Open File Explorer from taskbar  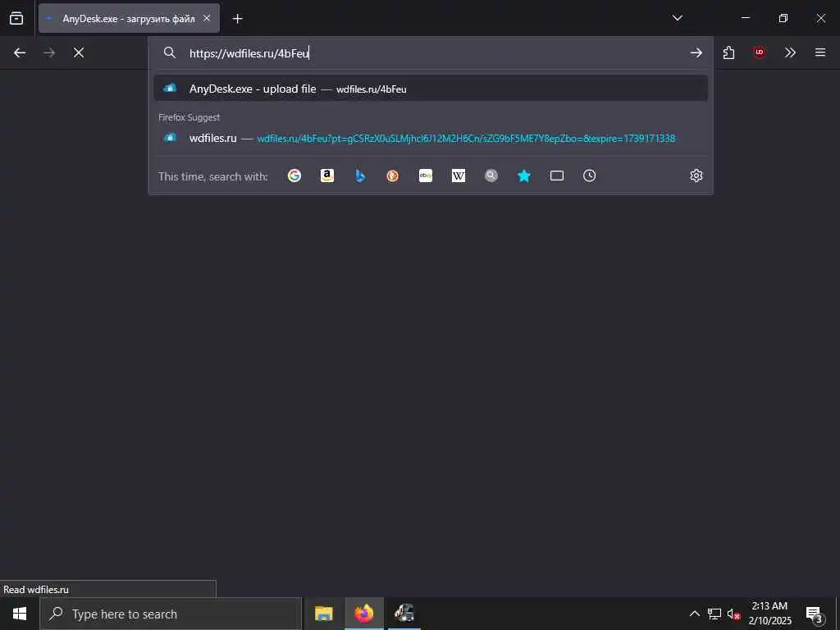(x=323, y=614)
